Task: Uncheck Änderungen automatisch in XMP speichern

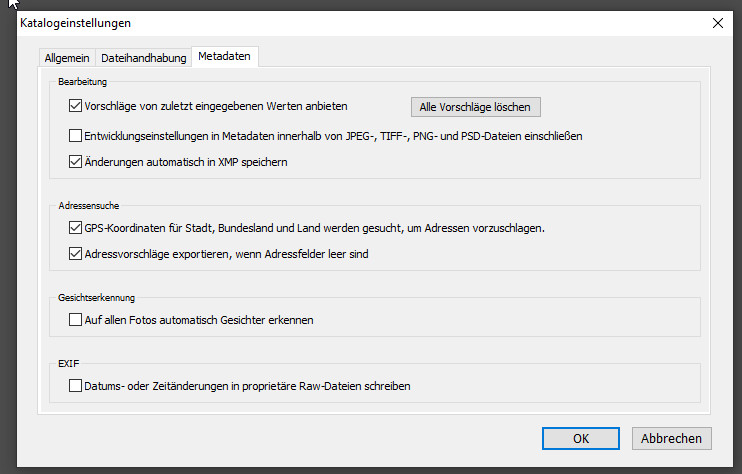Action: point(75,162)
